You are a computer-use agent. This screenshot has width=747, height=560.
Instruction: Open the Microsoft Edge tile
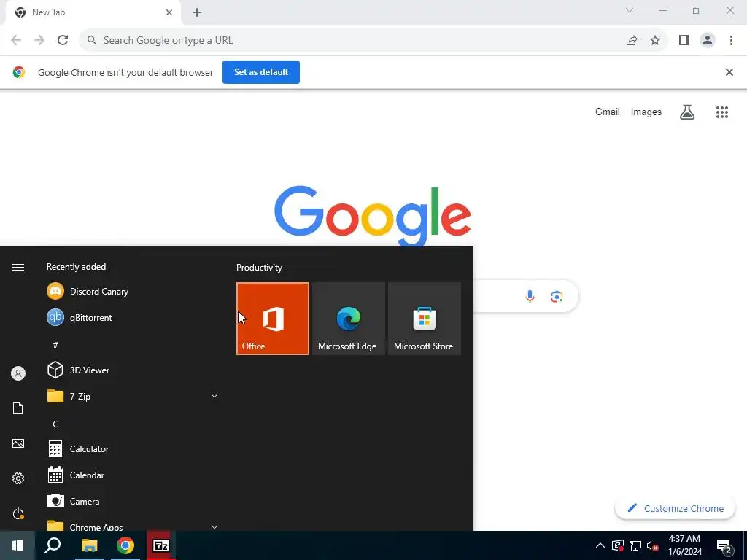(348, 319)
